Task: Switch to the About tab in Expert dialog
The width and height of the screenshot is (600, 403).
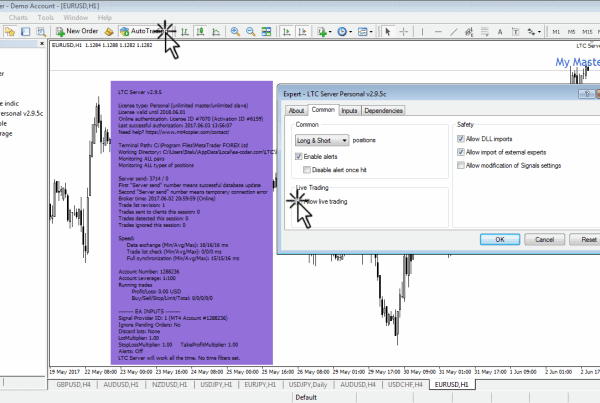Action: (296, 111)
